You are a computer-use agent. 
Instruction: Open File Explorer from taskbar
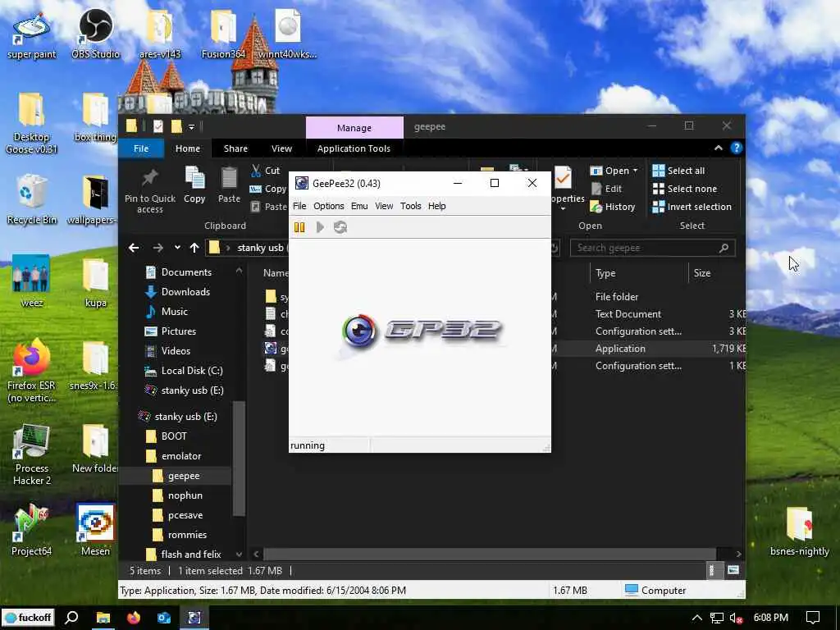[x=103, y=618]
